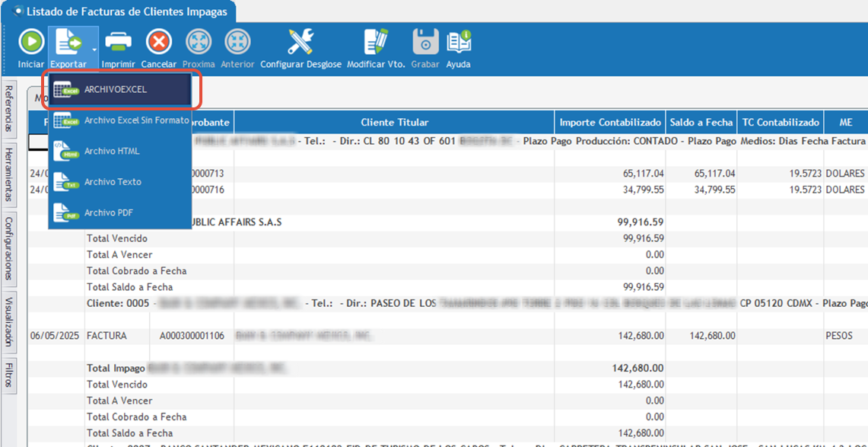Click the Exportar toolbar icon
Viewport: 868px width, 447px height.
point(68,42)
